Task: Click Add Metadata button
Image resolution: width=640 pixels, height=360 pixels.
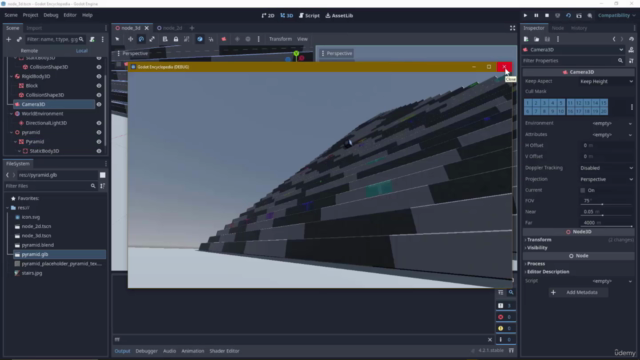Action: coord(577,292)
